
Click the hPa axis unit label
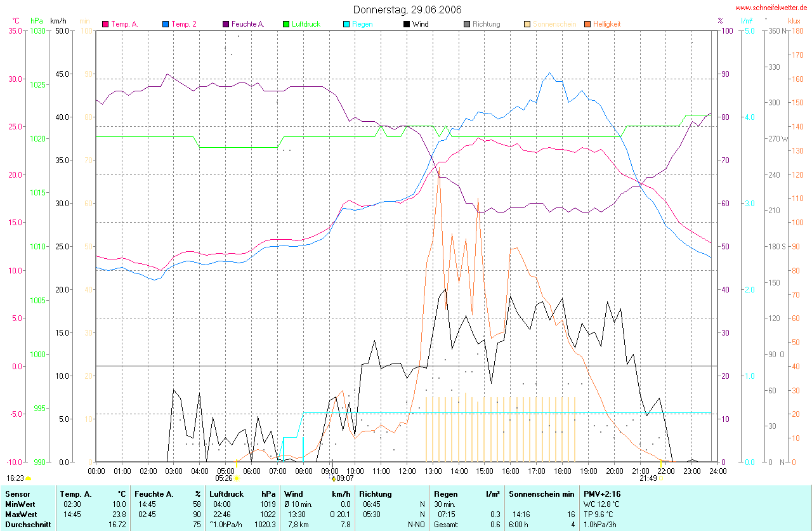coord(36,21)
